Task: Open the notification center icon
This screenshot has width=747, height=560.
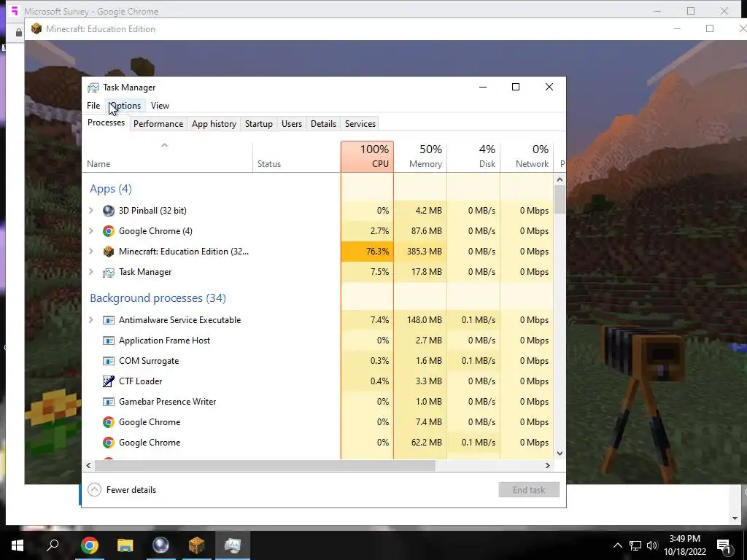Action: pyautogui.click(x=724, y=545)
